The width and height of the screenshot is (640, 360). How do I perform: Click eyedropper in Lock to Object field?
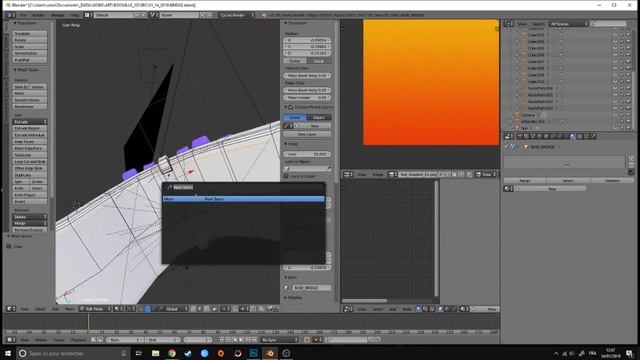pyautogui.click(x=329, y=168)
